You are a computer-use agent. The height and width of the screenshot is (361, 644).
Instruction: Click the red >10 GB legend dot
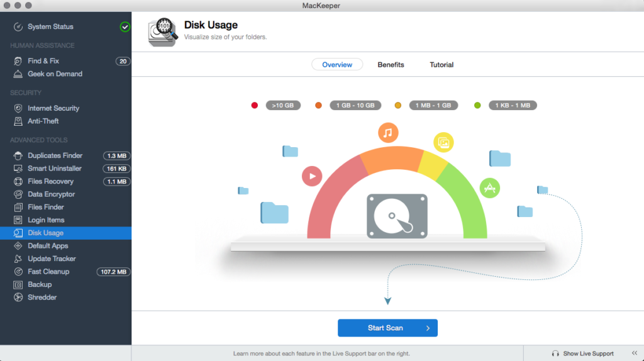pos(255,106)
